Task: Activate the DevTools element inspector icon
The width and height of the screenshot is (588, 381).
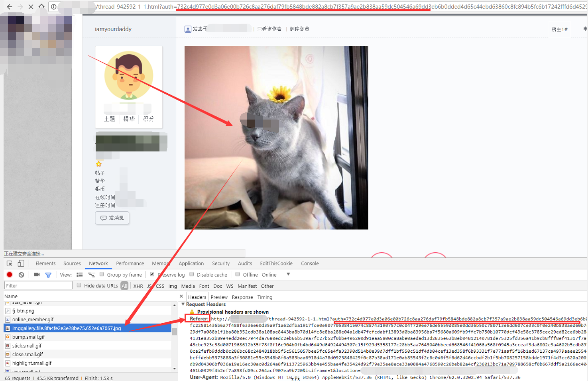Action: point(10,263)
